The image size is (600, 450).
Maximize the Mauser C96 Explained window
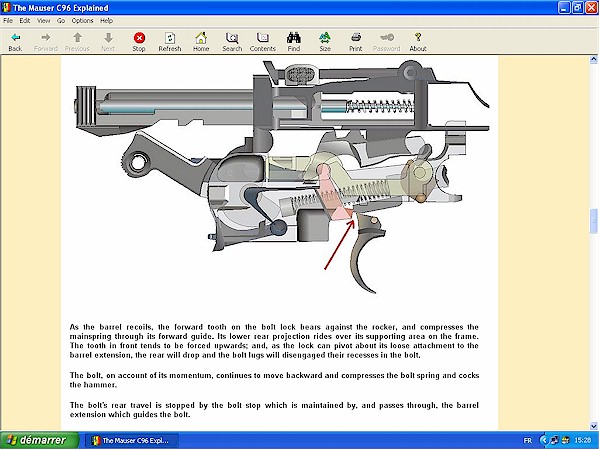(x=578, y=8)
